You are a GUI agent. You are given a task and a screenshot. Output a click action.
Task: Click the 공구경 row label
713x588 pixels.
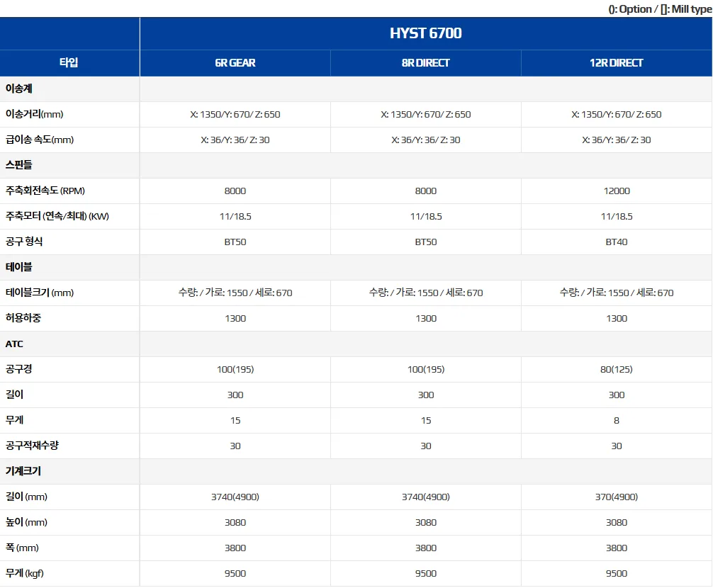(18, 369)
